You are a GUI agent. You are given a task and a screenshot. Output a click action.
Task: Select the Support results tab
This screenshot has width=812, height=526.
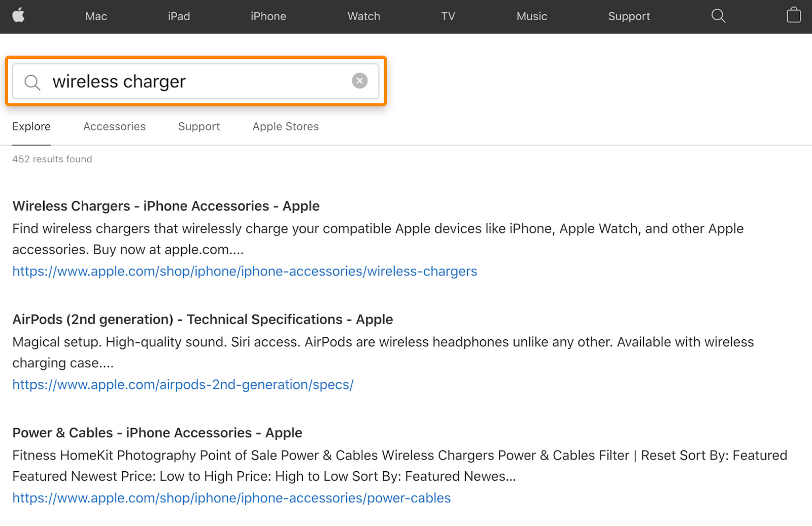point(198,126)
